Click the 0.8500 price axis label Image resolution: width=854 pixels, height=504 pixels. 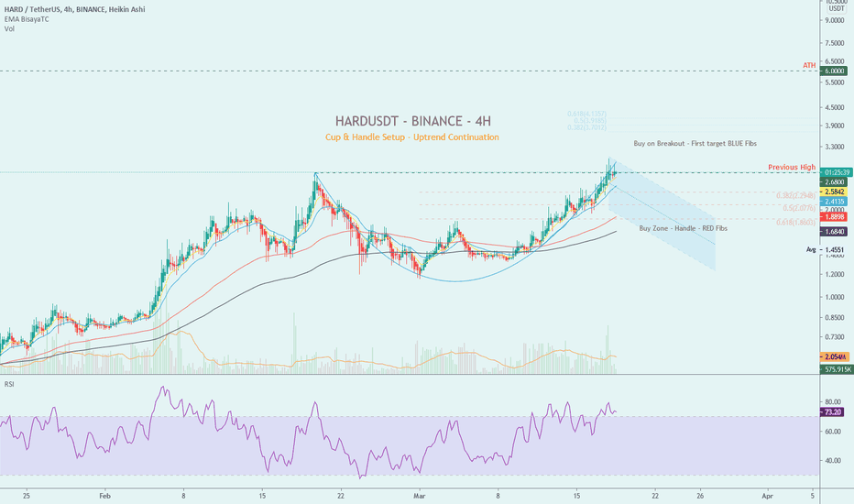[x=835, y=318]
